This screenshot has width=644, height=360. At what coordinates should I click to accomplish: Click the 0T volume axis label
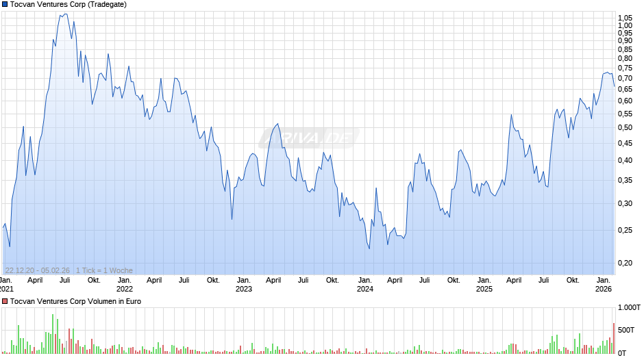[622, 353]
